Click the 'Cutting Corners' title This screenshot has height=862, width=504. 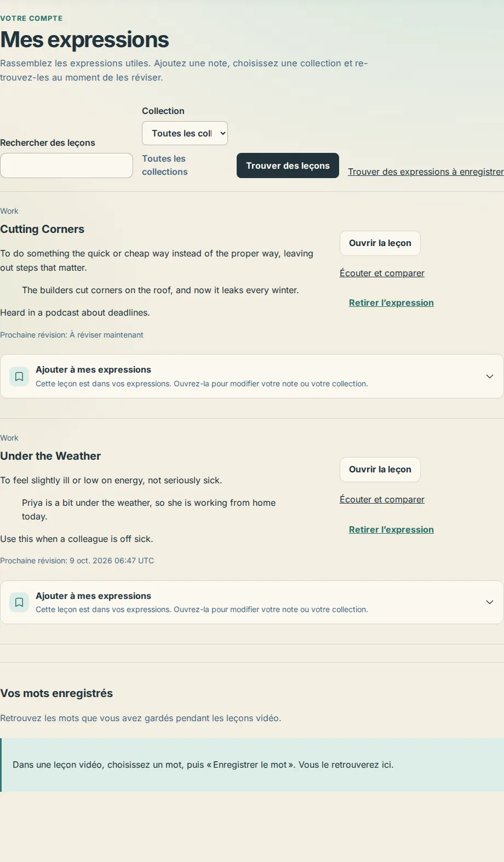click(42, 229)
